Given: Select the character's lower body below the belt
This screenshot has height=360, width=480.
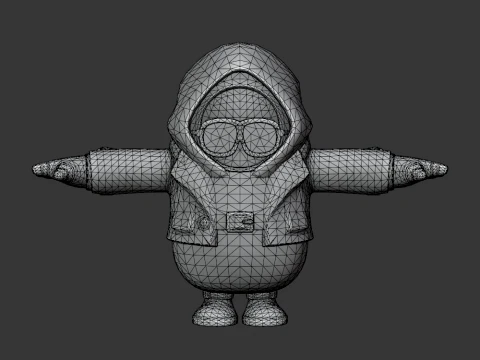Looking at the screenshot, I should tap(240, 263).
